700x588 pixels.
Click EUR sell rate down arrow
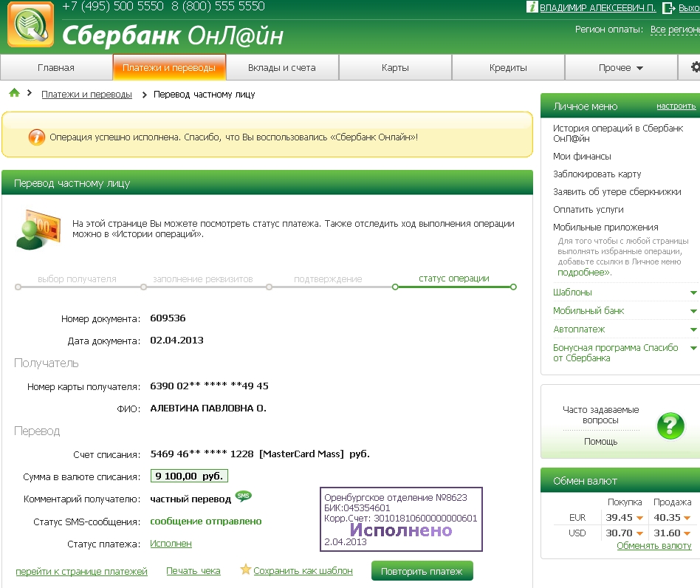click(687, 519)
